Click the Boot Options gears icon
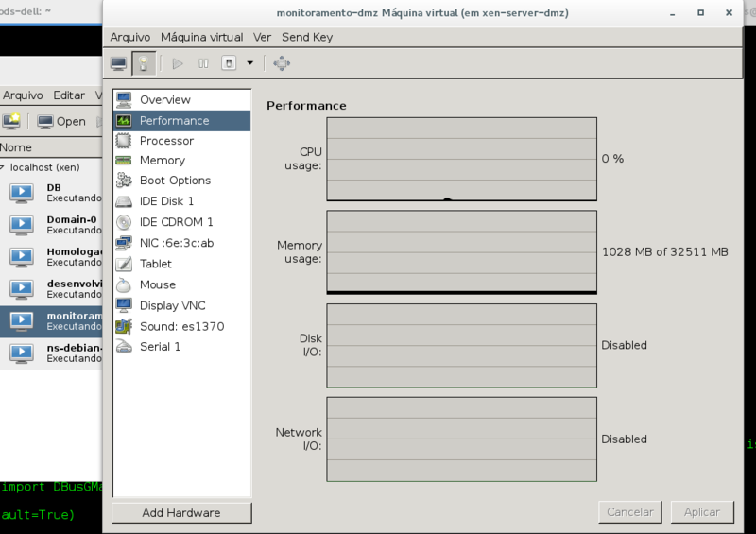 click(124, 181)
